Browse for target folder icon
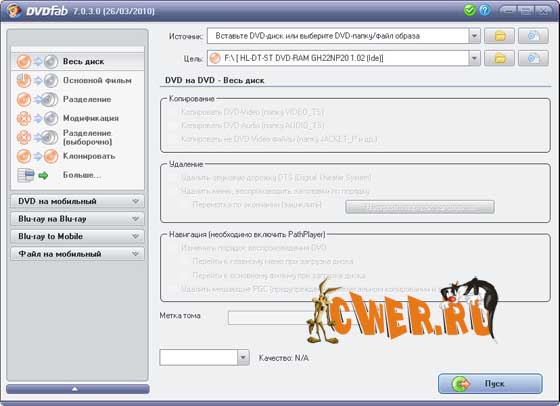 (x=499, y=58)
